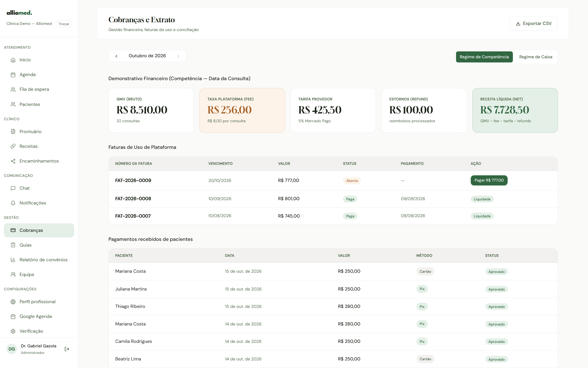The height and width of the screenshot is (368, 588).
Task: Click the Thiago Ribeiro payment row
Action: [x=333, y=306]
